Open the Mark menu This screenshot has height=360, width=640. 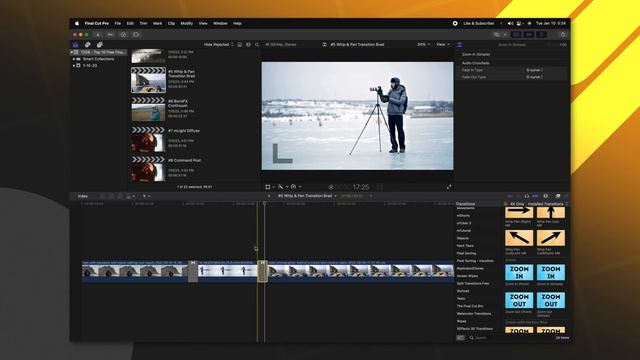157,24
